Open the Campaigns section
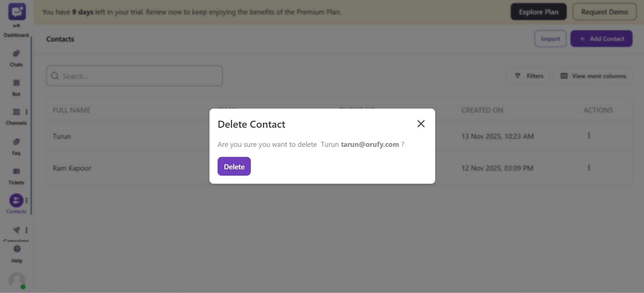 coord(16,230)
